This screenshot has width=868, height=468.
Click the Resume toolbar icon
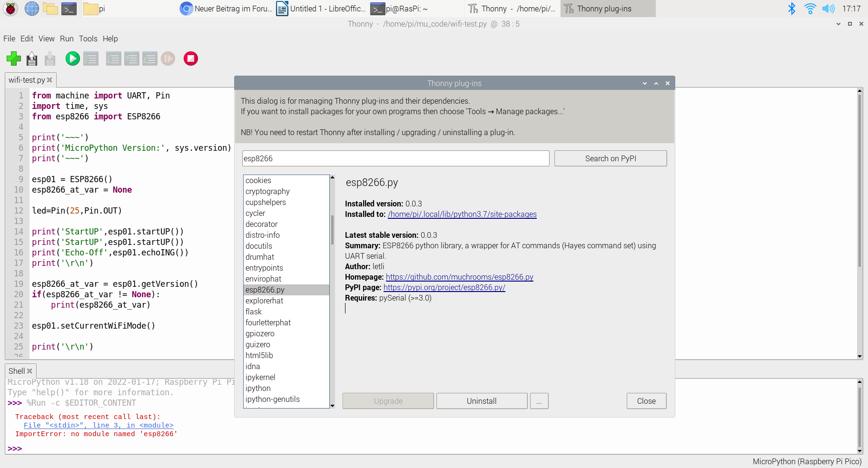(x=168, y=58)
